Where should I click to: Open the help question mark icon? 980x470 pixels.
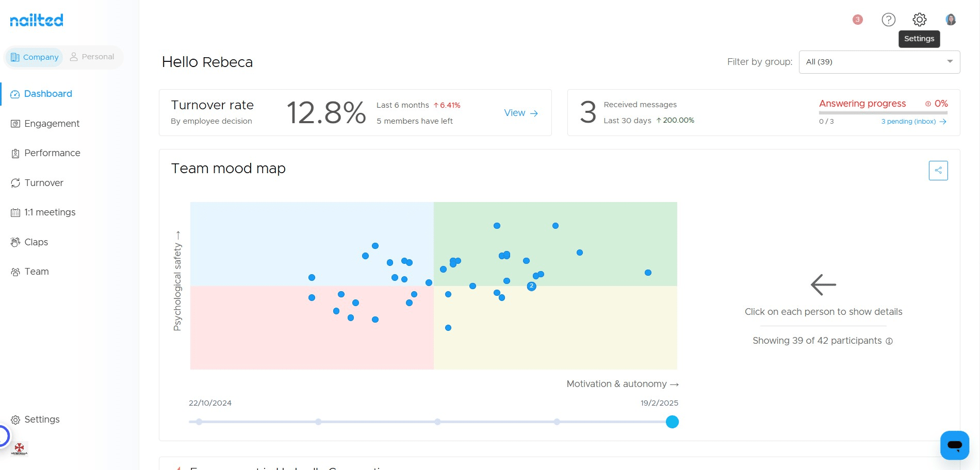(x=888, y=20)
